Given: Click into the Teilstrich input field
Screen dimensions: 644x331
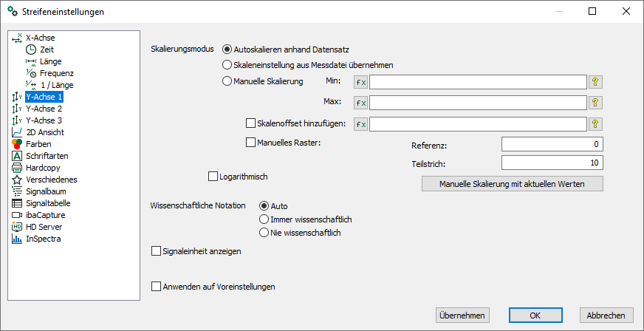Looking at the screenshot, I should pyautogui.click(x=552, y=163).
